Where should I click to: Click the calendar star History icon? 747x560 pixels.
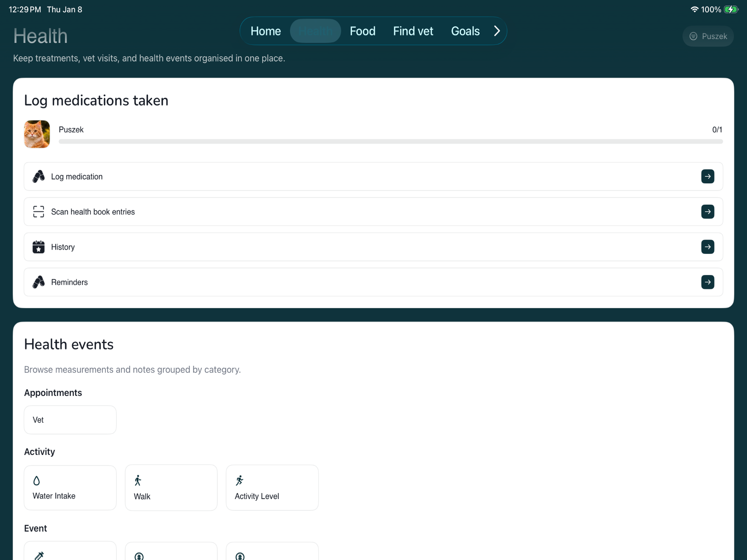(x=39, y=247)
